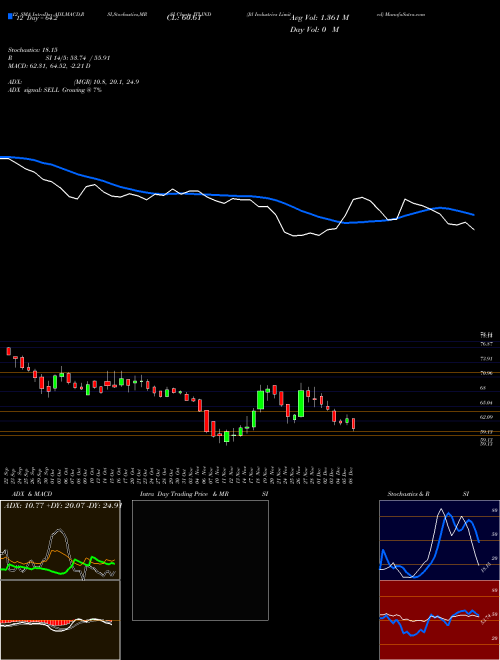Click the "Stochastics & R" panel heading

point(408,494)
